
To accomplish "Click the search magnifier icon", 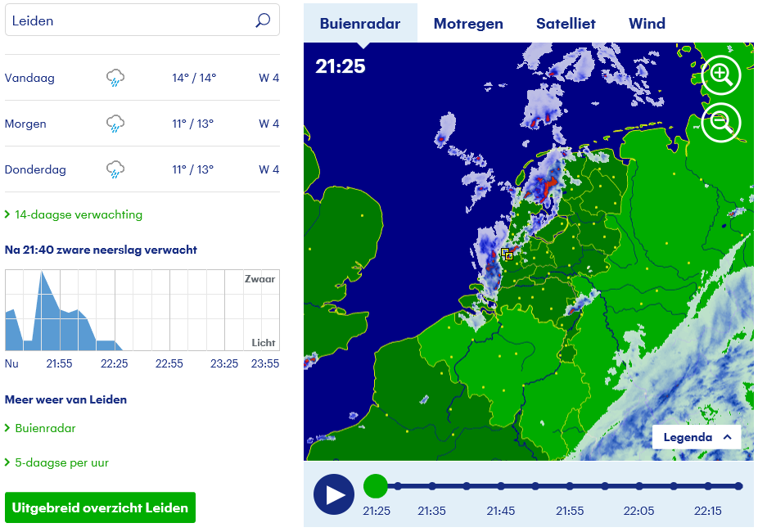I will pyautogui.click(x=263, y=20).
